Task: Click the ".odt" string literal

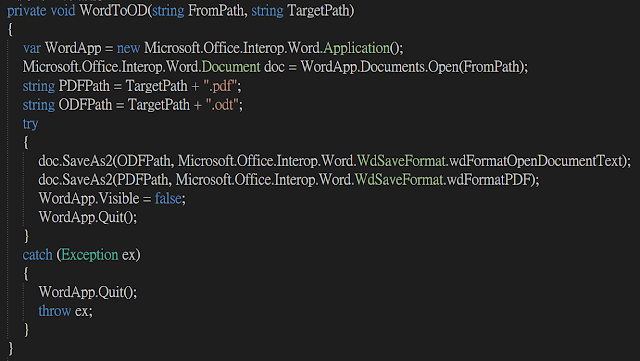Action: point(222,105)
